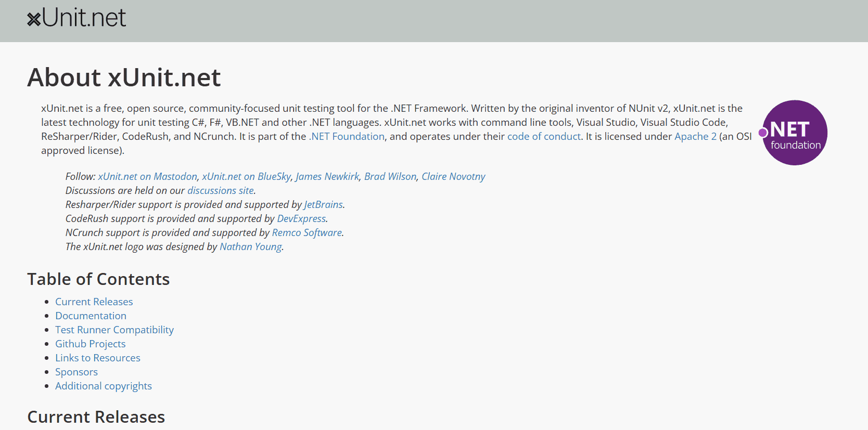This screenshot has width=868, height=430.
Task: Jump to Sponsors section
Action: pos(76,372)
